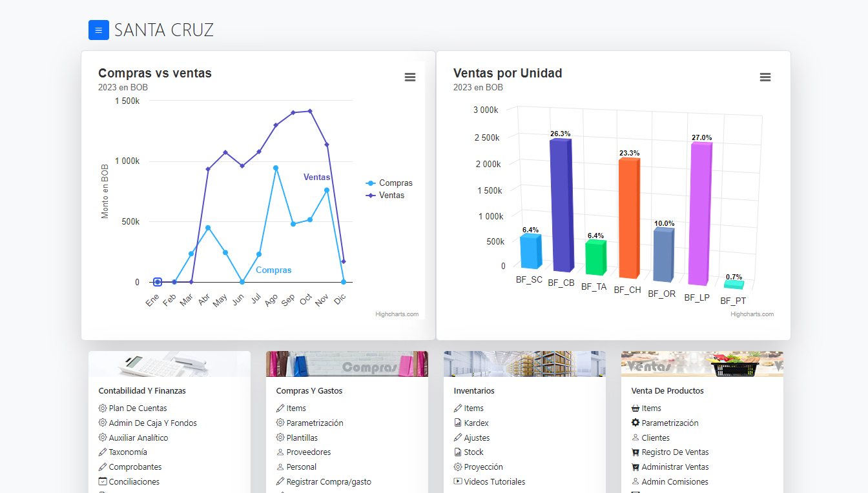Click the video icon beside Videos Tutoriales
The image size is (868, 493).
(x=458, y=481)
